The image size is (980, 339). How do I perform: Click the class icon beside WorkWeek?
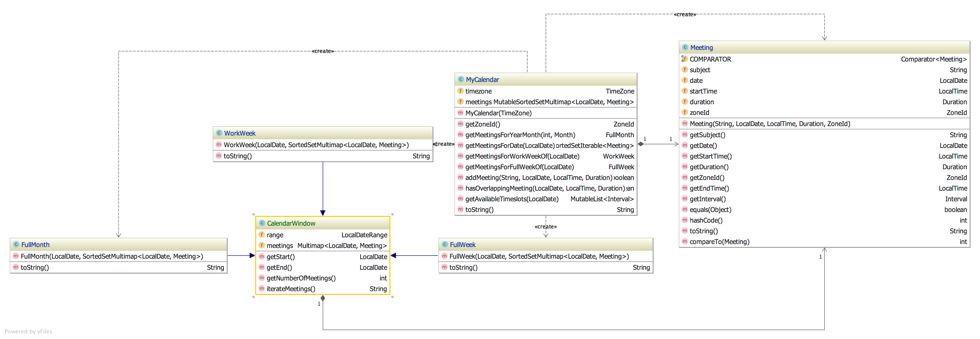tap(219, 133)
